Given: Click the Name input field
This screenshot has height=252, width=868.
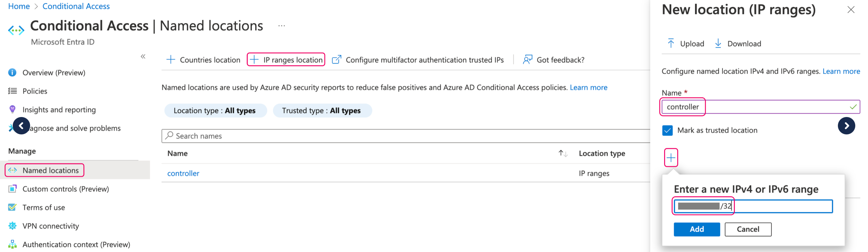Looking at the screenshot, I should click(761, 107).
